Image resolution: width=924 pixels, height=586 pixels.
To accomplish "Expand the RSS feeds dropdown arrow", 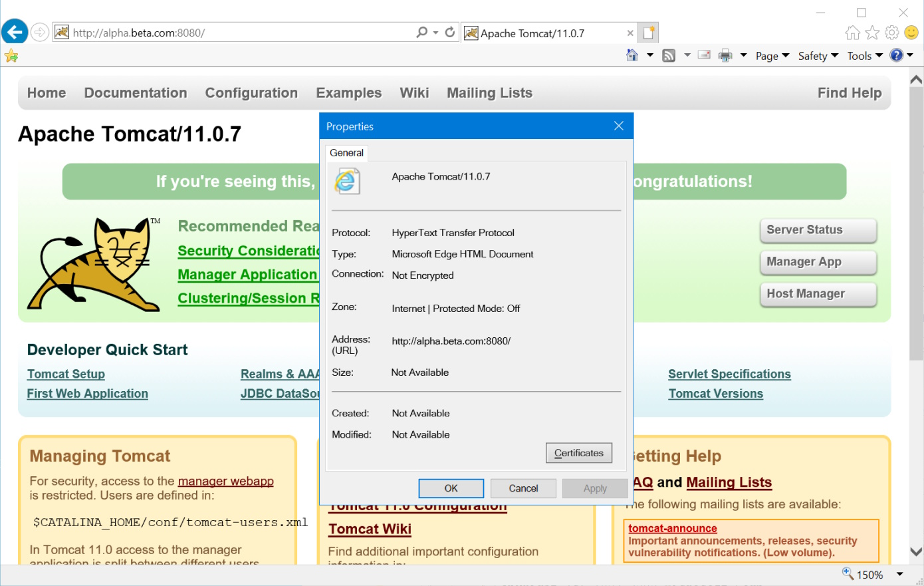I will pyautogui.click(x=687, y=55).
